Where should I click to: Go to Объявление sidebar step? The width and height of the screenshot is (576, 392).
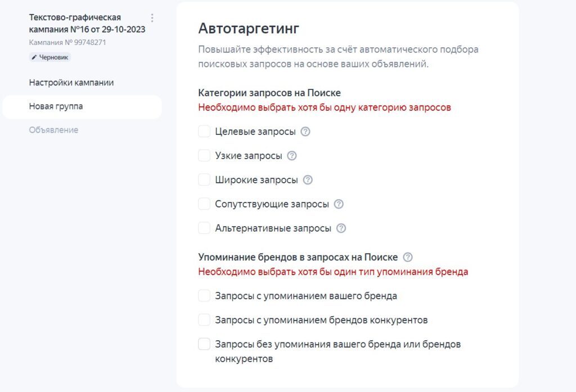click(54, 130)
